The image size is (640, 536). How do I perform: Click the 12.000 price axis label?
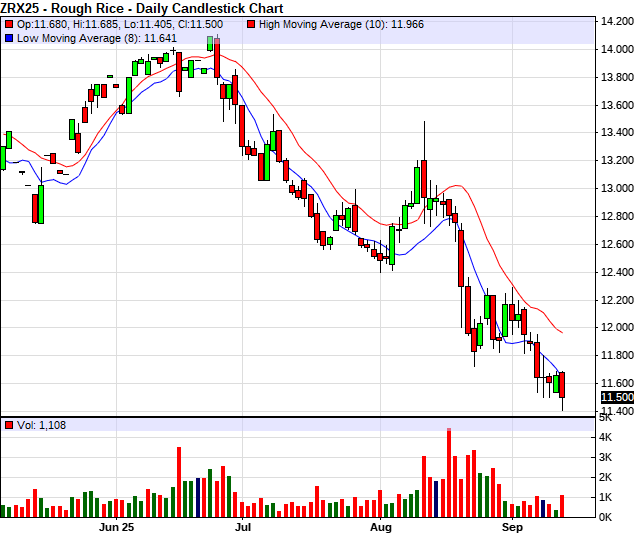point(617,328)
